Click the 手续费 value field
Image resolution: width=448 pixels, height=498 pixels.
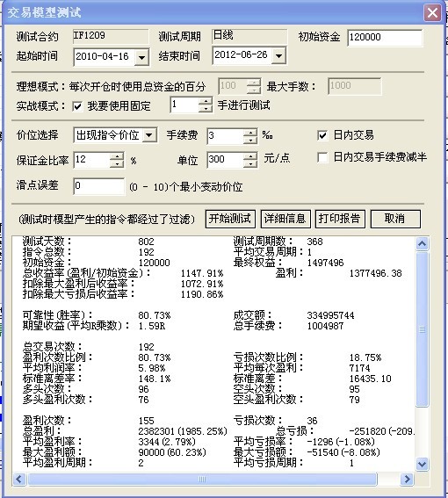(x=225, y=136)
